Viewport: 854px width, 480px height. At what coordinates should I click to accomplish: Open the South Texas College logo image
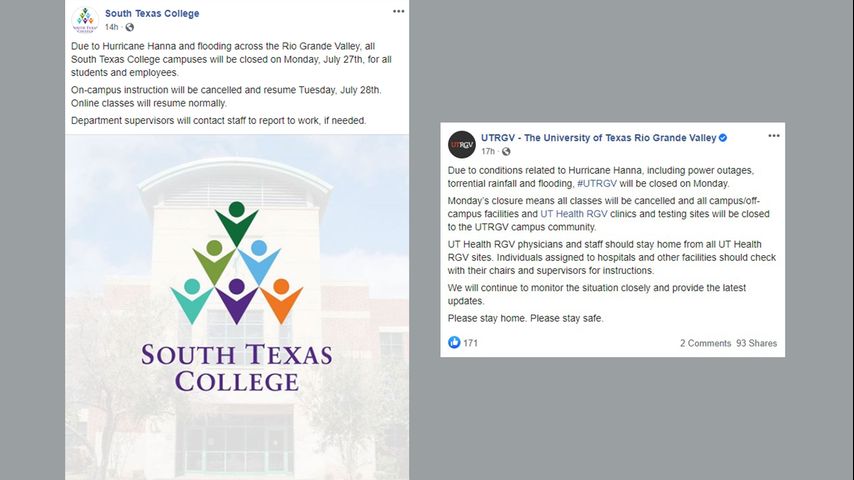point(237,300)
